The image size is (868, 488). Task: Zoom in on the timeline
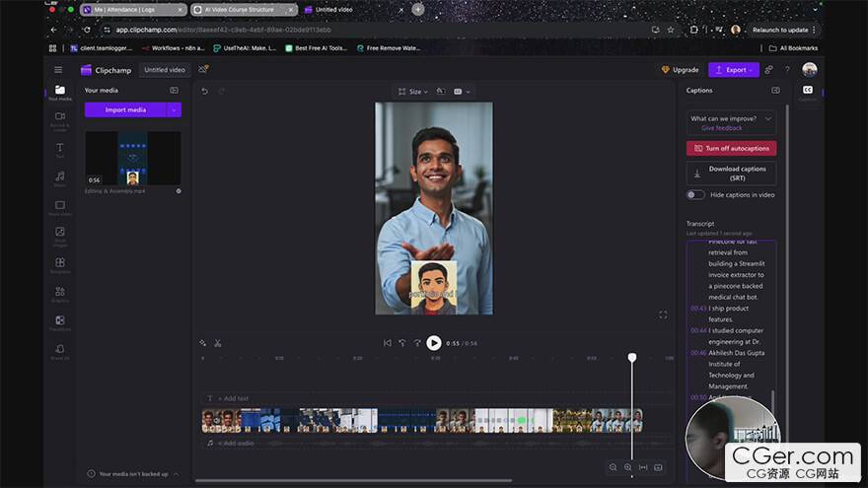tap(628, 467)
